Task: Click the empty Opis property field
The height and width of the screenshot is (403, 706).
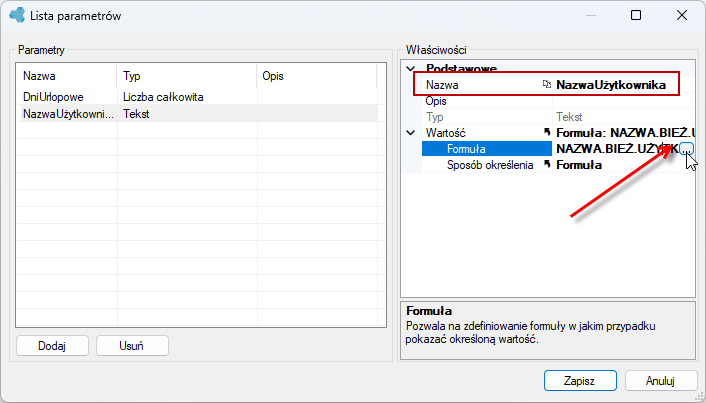Action: [x=624, y=101]
